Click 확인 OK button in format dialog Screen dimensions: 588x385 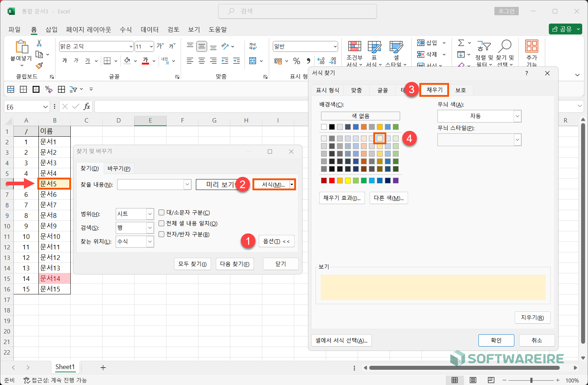(496, 340)
